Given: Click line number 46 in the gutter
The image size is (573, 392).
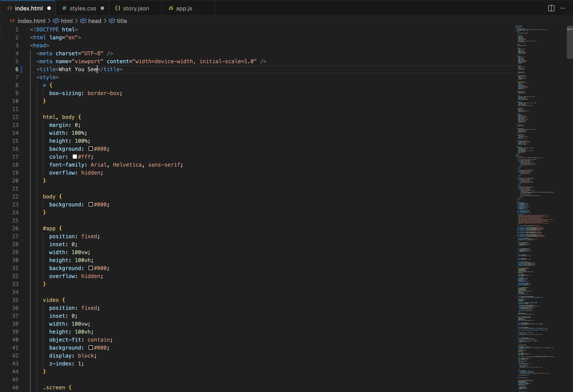Looking at the screenshot, I should [15, 387].
